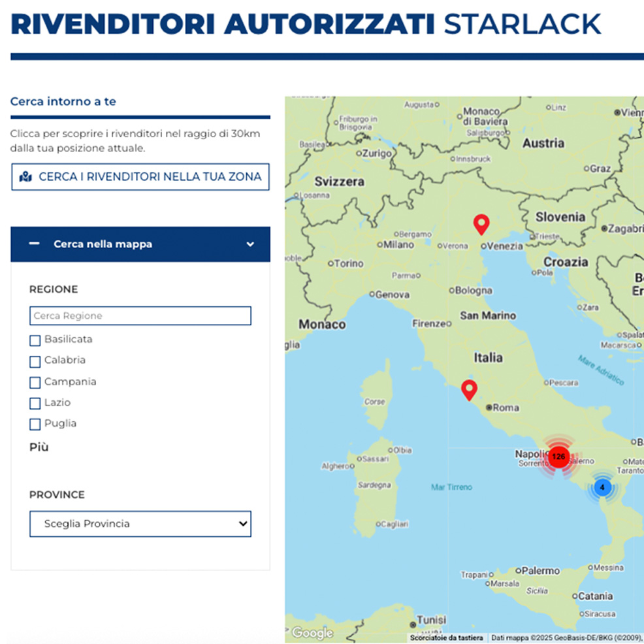The height and width of the screenshot is (644, 644).
Task: Open the red 126 cluster marker at Napoli
Action: [558, 457]
